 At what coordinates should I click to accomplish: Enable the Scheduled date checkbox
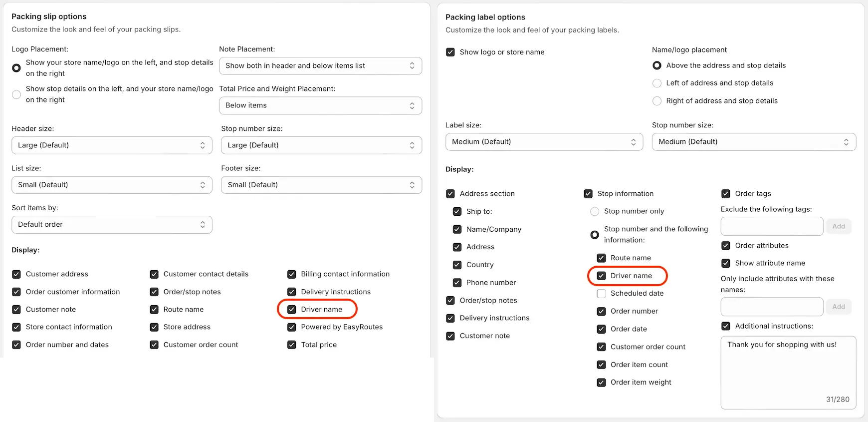click(x=602, y=294)
